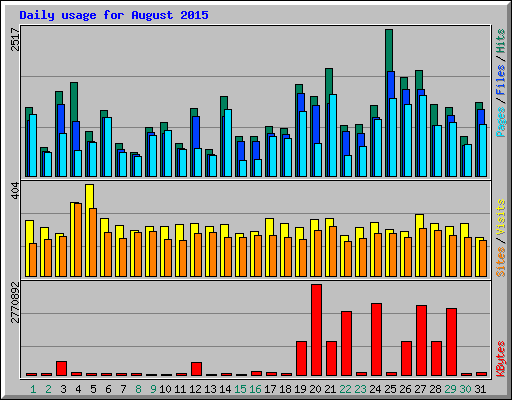512x400 pixels.
Task: Select day label 20 on the axis
Action: 315,389
